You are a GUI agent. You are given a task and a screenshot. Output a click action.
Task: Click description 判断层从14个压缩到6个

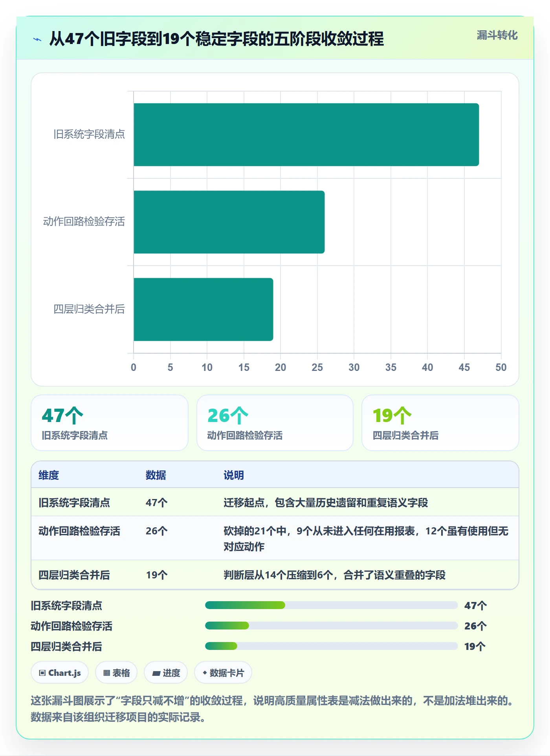pos(335,575)
